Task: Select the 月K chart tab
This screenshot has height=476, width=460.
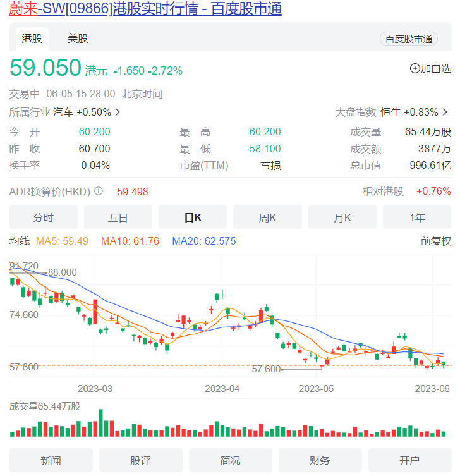Action: (x=342, y=217)
